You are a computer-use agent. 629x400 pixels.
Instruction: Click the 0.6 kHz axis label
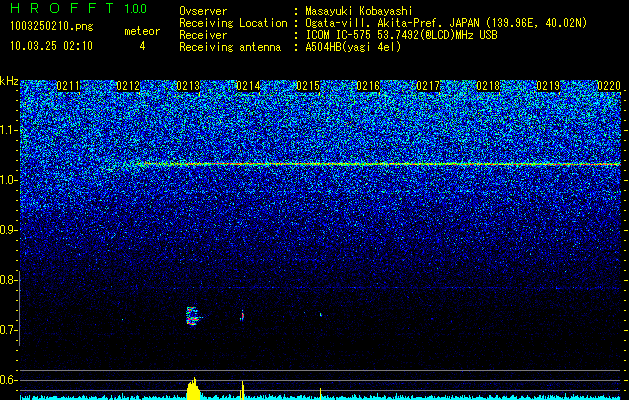click(x=8, y=380)
